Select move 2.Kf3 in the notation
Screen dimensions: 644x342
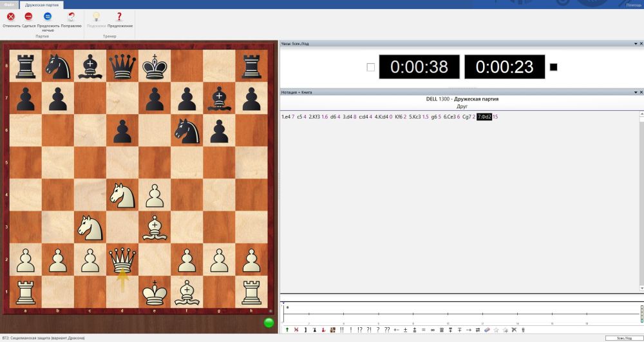(x=314, y=117)
